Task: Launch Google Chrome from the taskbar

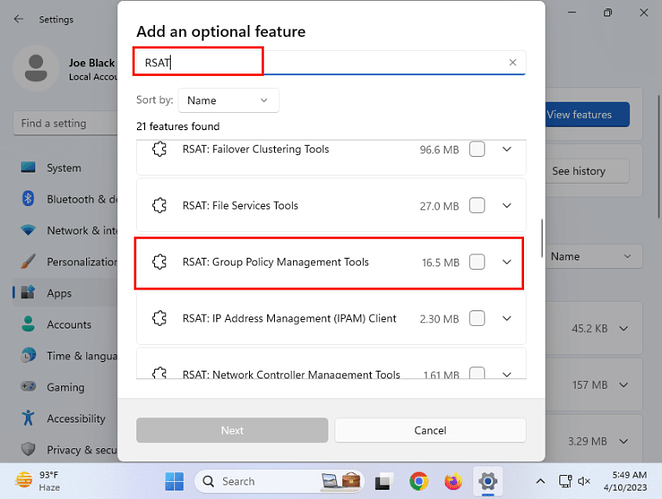Action: click(418, 481)
